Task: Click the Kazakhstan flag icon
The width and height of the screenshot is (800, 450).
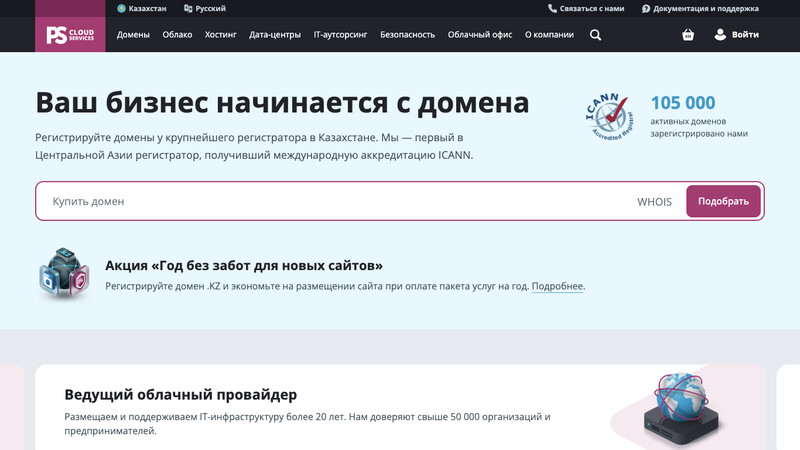Action: click(x=121, y=8)
